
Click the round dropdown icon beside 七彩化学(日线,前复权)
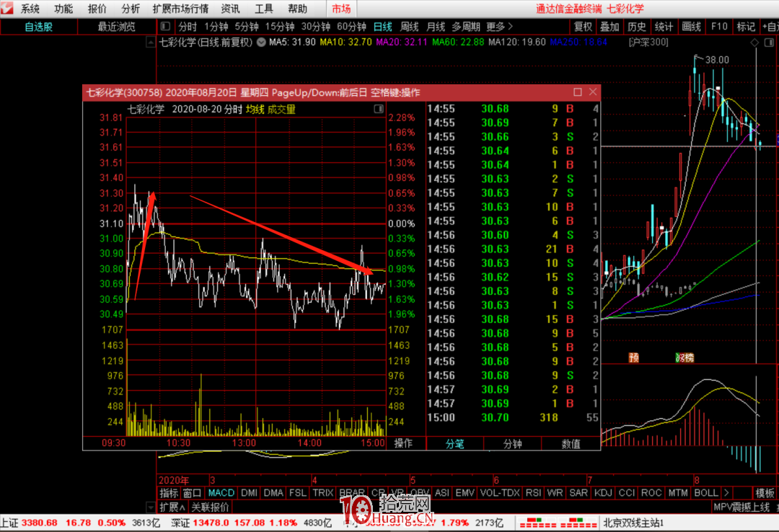coord(261,43)
